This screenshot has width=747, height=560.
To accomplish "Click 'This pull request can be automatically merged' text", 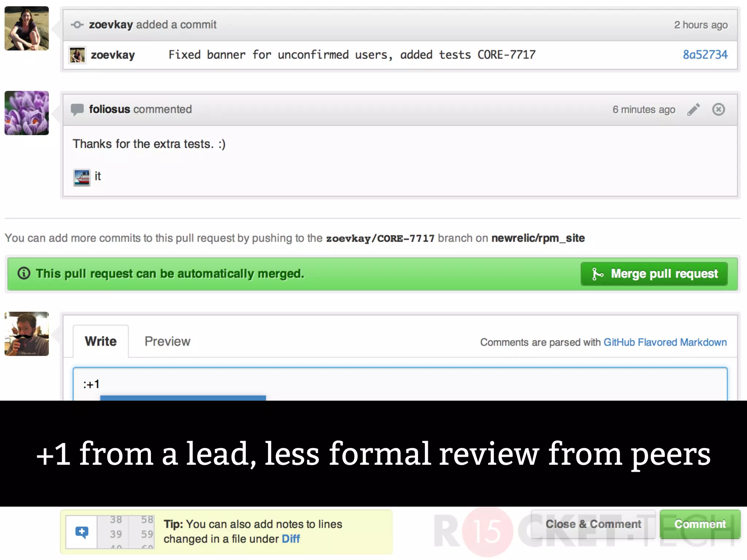I will click(x=170, y=273).
